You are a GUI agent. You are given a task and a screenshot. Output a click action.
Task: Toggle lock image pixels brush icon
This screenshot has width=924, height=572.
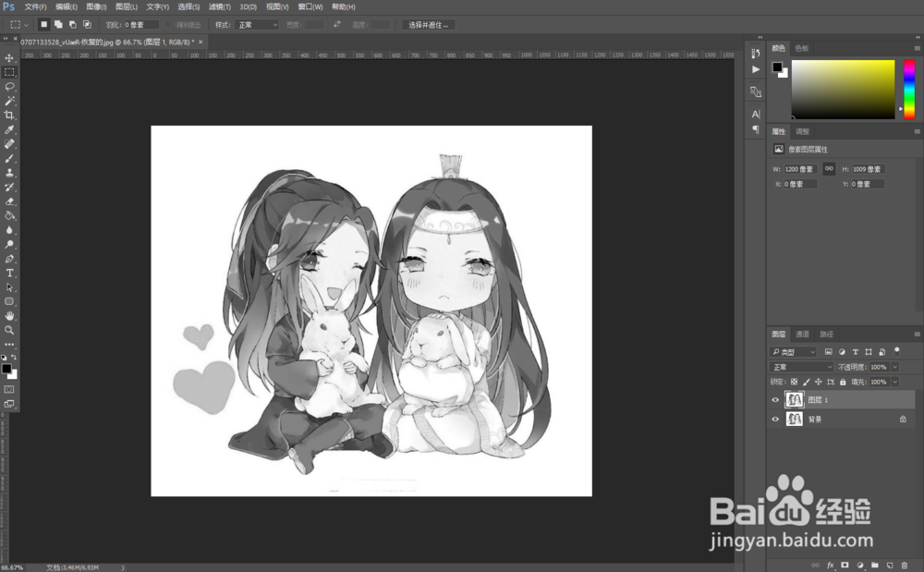(x=806, y=382)
